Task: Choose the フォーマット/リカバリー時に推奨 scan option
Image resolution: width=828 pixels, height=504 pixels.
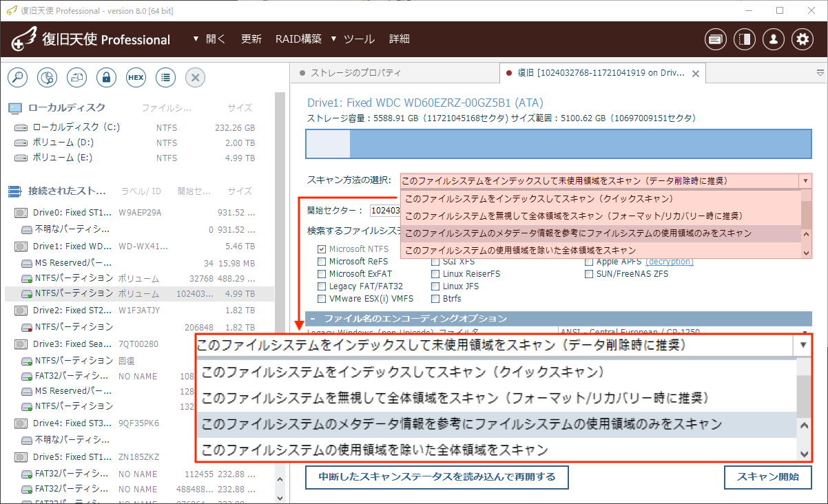Action: tap(600, 216)
